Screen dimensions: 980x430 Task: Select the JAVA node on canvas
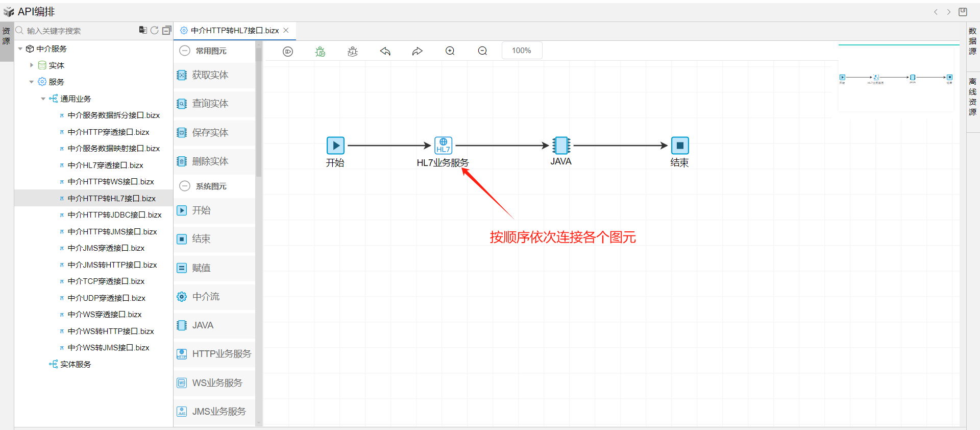(x=561, y=146)
